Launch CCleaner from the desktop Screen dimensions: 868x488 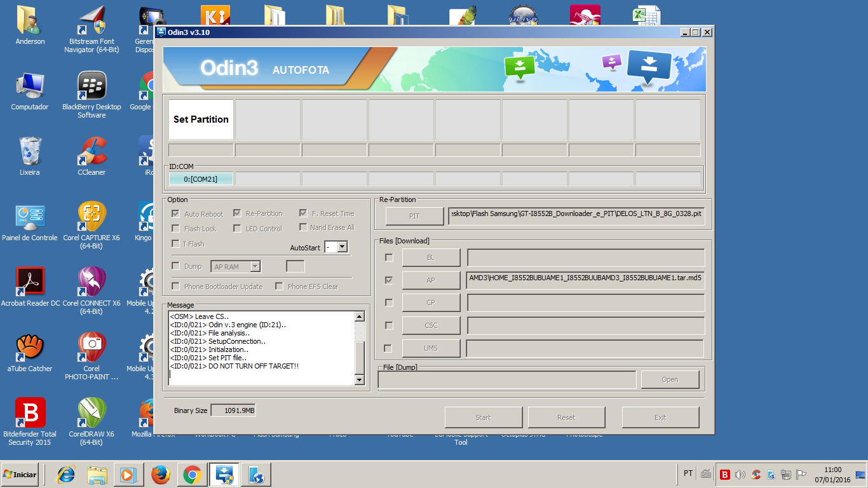(92, 157)
